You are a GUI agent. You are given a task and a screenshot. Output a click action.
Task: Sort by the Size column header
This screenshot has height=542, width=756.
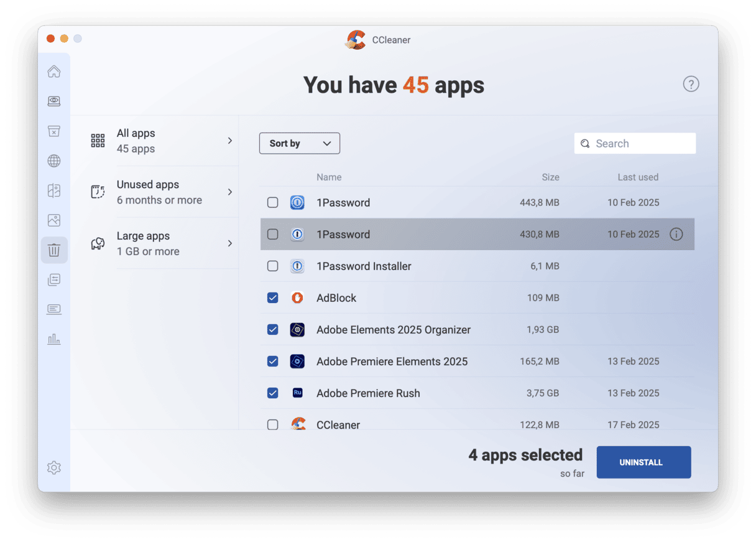click(550, 177)
